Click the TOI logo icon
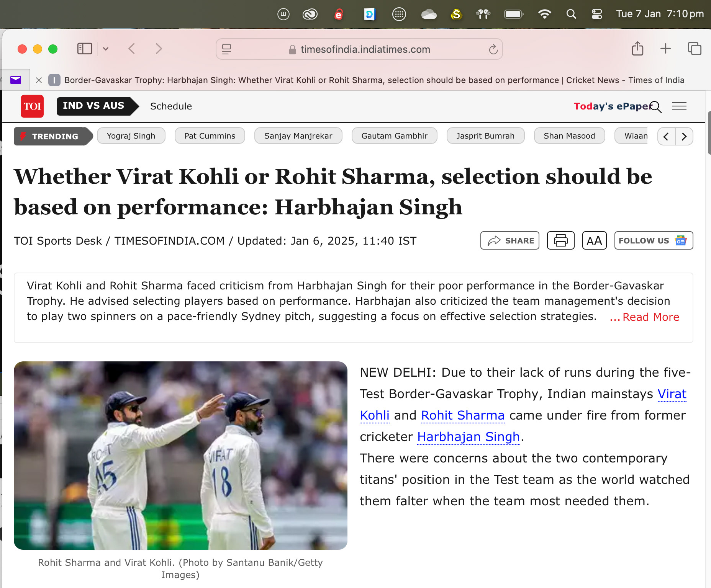The height and width of the screenshot is (588, 711). (x=32, y=106)
